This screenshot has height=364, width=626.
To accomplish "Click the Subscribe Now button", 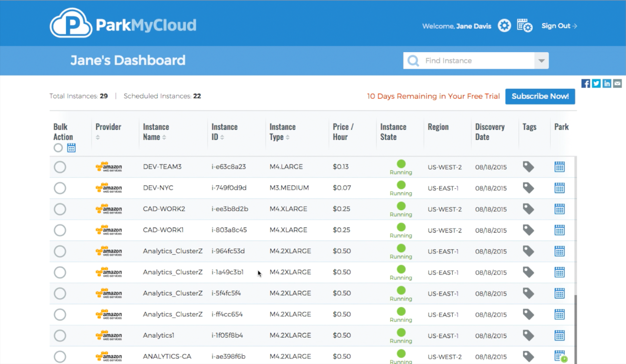I will point(540,96).
